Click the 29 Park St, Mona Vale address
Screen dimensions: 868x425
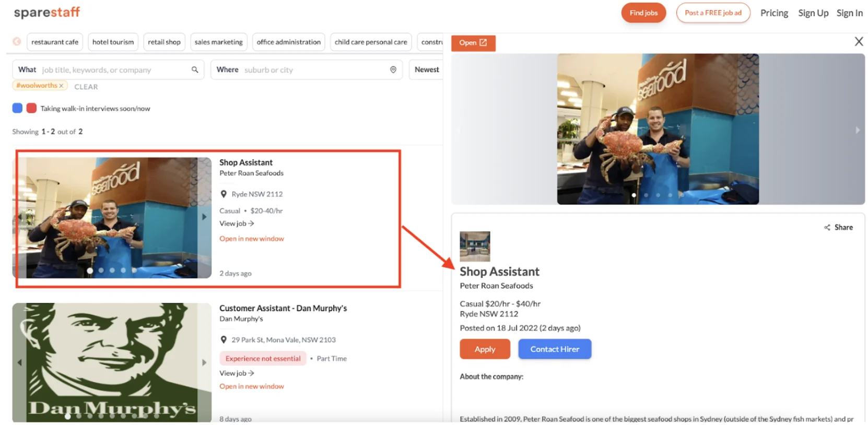point(284,340)
